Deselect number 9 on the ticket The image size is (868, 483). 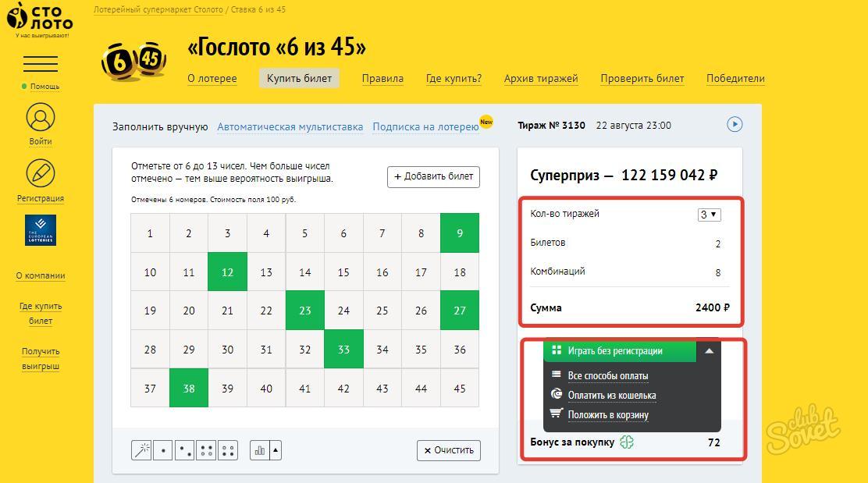coord(460,233)
